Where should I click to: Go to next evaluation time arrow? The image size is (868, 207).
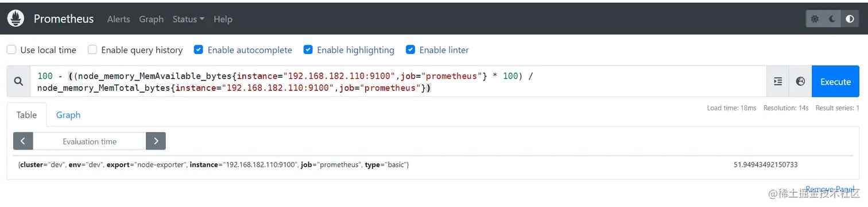156,141
